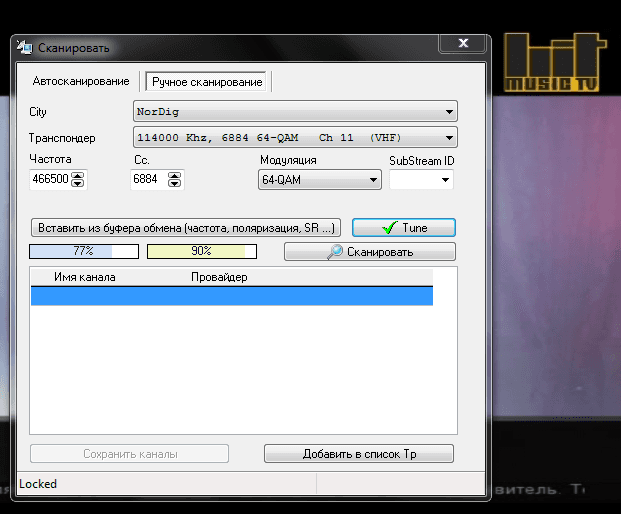
Task: Click the Locked status bar text
Action: click(38, 484)
